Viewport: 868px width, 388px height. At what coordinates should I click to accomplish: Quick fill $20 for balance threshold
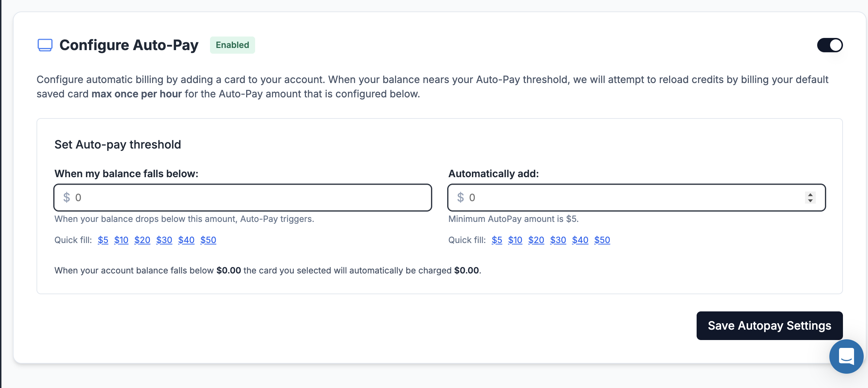point(142,240)
